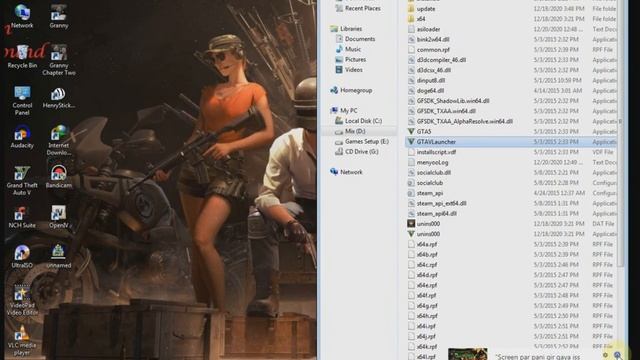
Task: Open the unnamed desktop shortcut
Action: [59, 257]
